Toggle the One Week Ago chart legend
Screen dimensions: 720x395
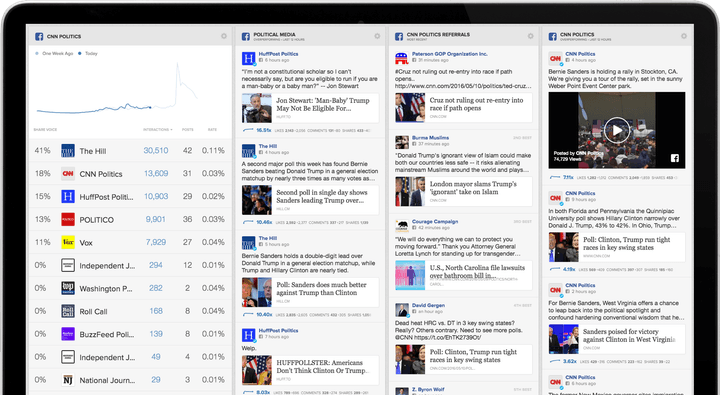(x=55, y=54)
